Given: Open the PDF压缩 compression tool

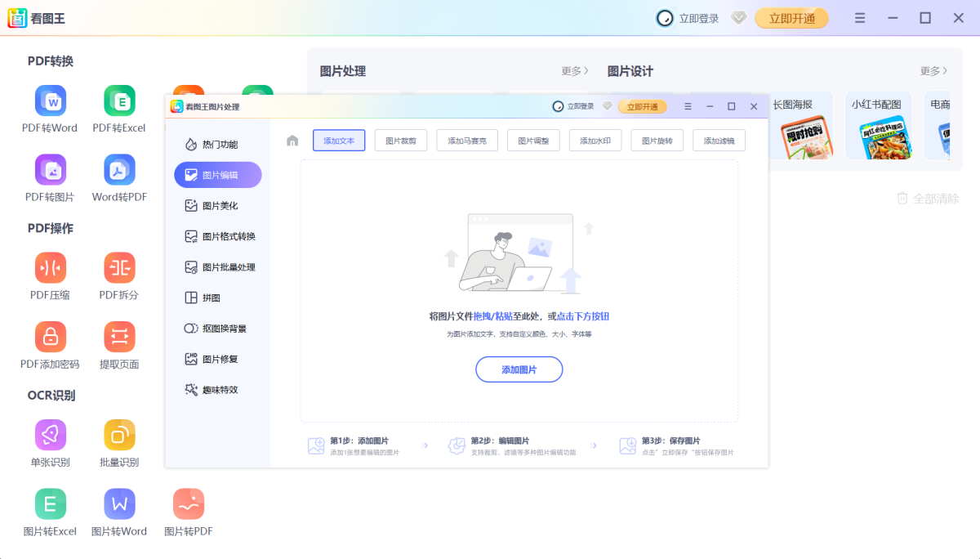Looking at the screenshot, I should pyautogui.click(x=50, y=268).
